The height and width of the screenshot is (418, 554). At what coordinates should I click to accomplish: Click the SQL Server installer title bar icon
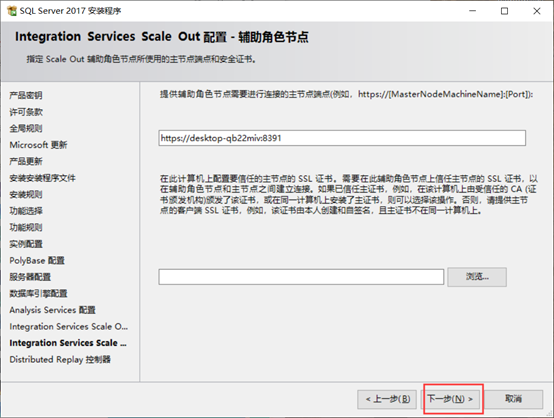12,11
